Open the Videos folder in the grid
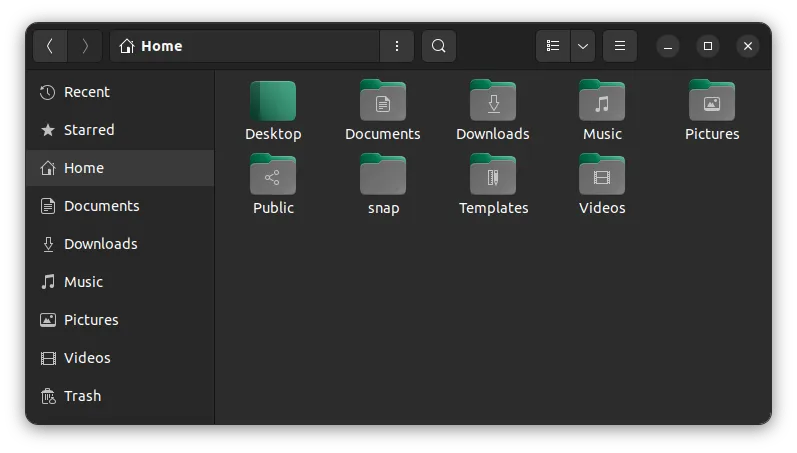 602,176
